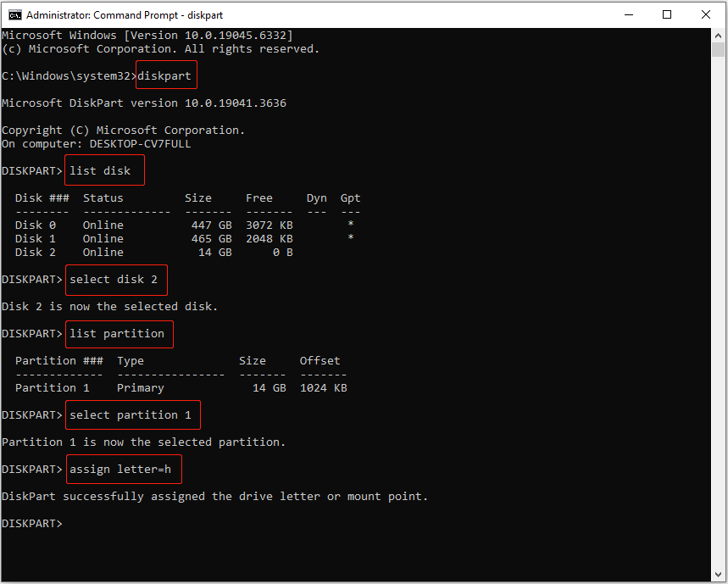728x584 pixels.
Task: Click the maximize button
Action: coord(666,14)
